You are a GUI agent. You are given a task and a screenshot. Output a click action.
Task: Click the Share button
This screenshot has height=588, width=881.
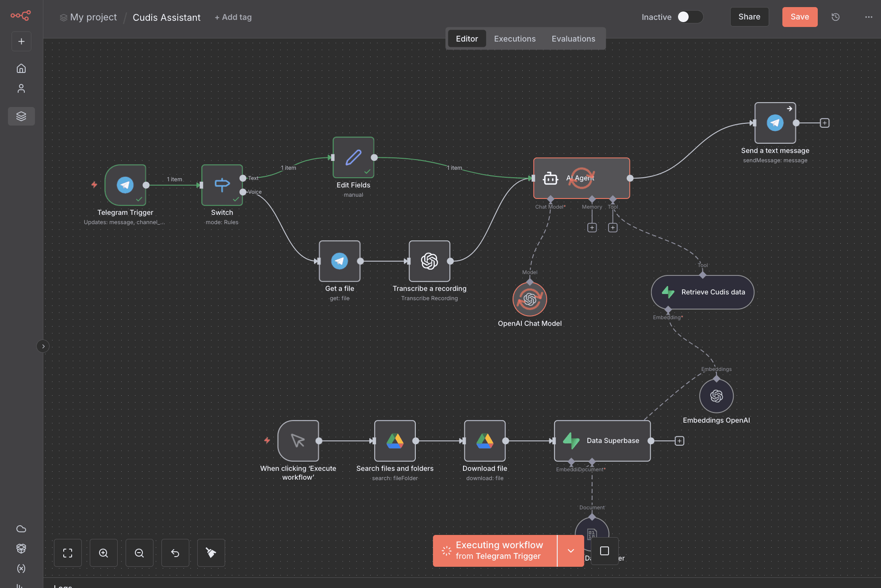[x=749, y=17]
